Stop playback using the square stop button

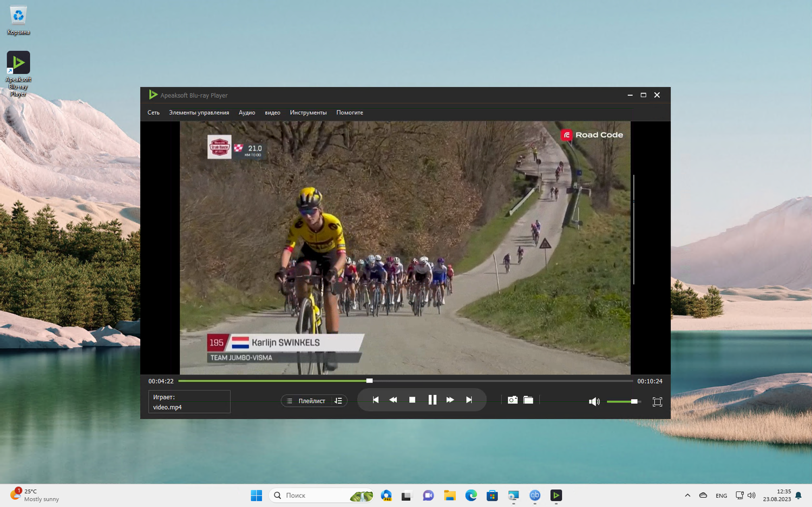coord(412,400)
